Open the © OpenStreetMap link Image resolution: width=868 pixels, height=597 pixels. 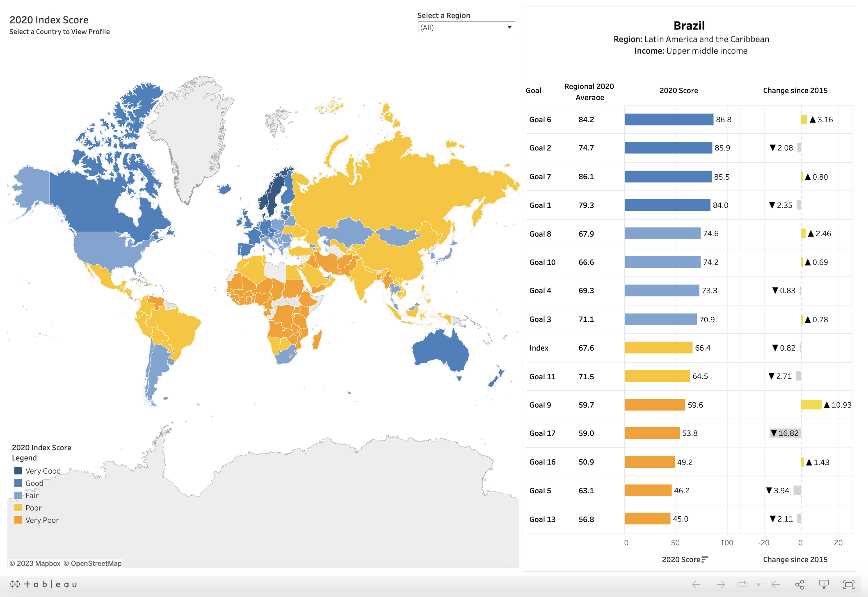click(x=93, y=563)
